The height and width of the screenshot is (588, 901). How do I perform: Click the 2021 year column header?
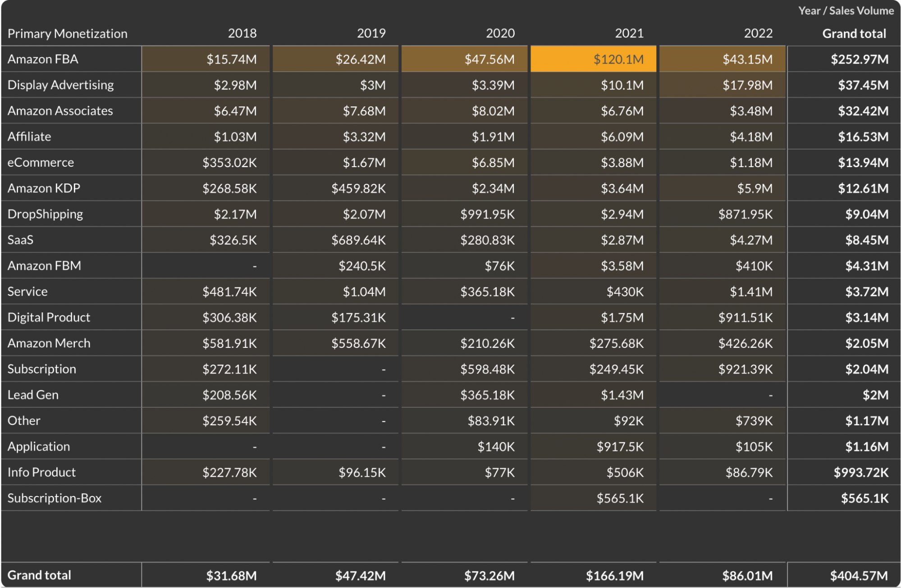point(629,33)
